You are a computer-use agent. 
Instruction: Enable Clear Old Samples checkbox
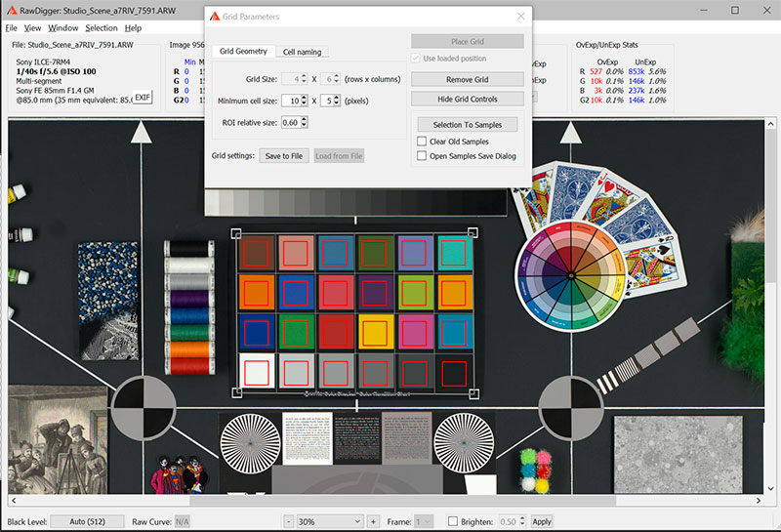pyautogui.click(x=422, y=142)
